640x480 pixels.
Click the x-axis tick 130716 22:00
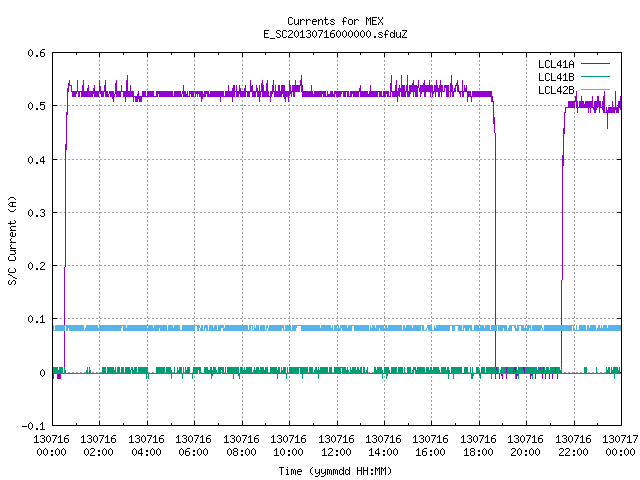(x=573, y=446)
